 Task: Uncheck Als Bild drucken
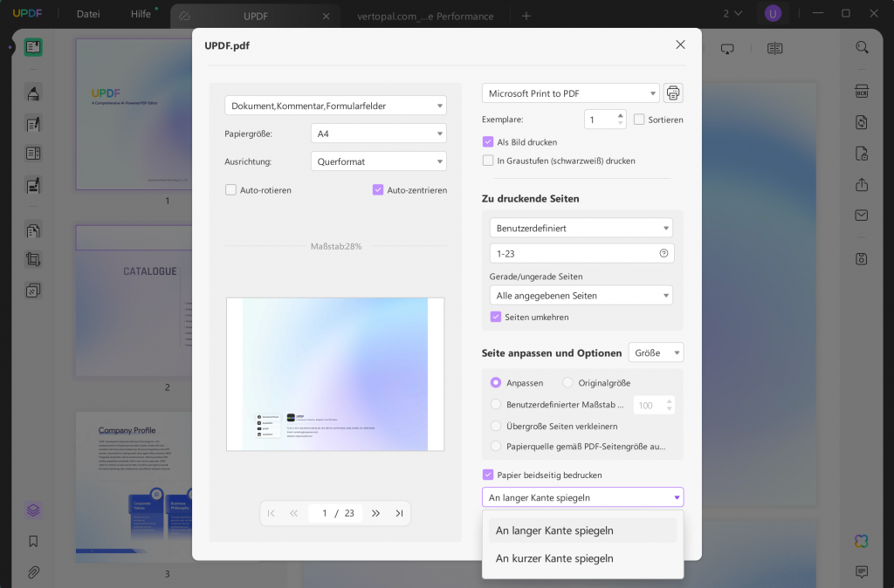pyautogui.click(x=488, y=142)
